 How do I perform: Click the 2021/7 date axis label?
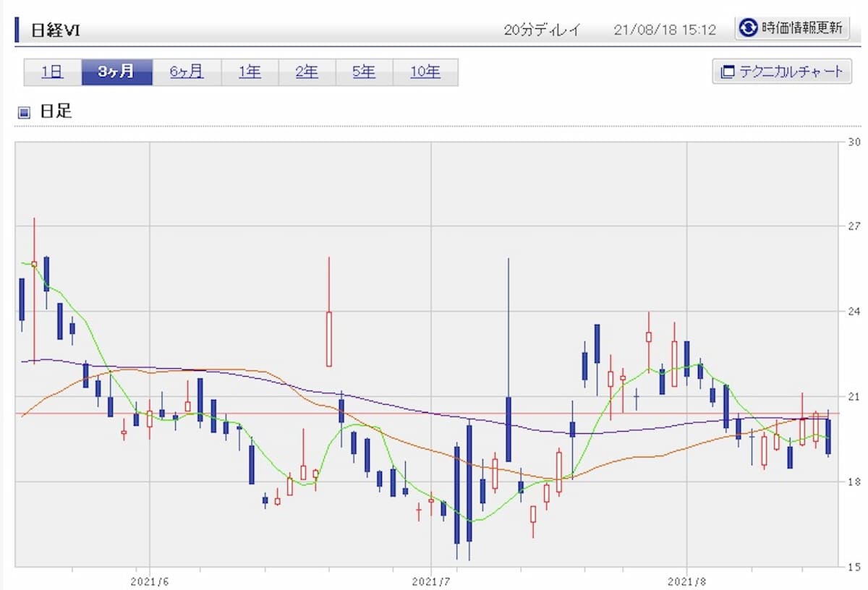coord(430,581)
